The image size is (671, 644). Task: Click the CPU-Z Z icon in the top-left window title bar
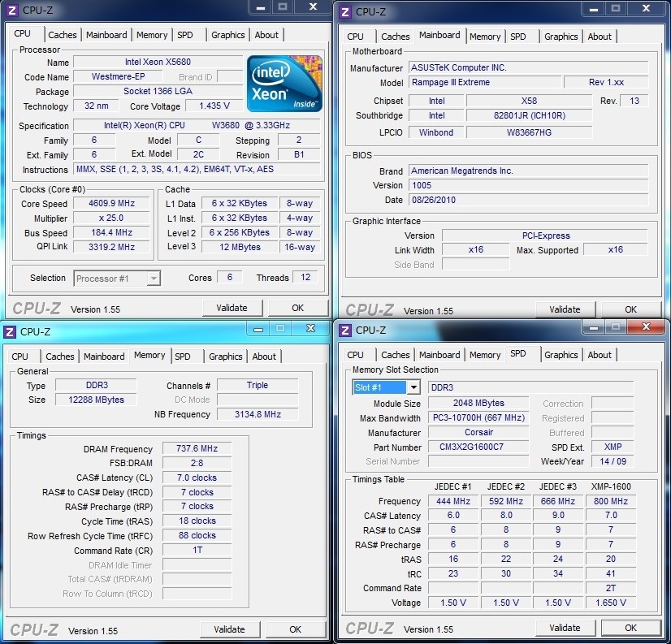11,10
